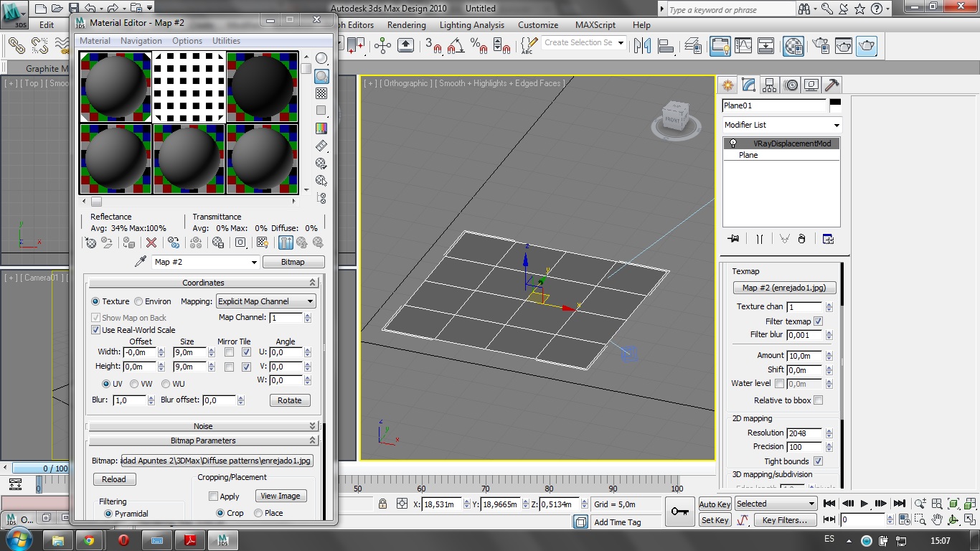This screenshot has height=551, width=980.
Task: Open the Rendering menu
Action: point(407,25)
